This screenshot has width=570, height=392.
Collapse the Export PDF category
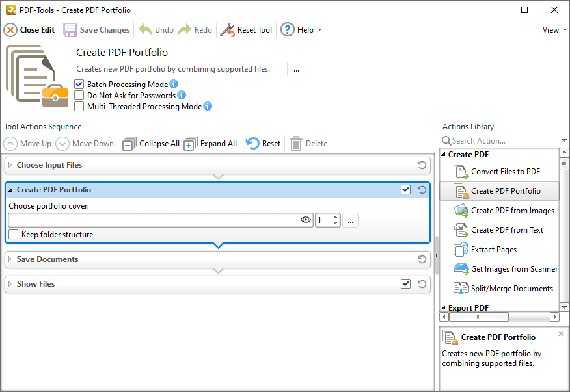click(x=444, y=307)
